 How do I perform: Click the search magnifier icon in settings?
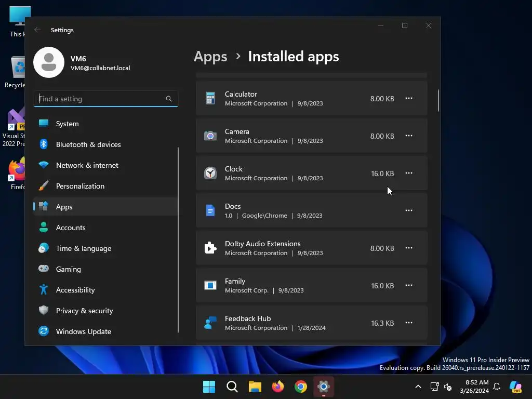[x=169, y=99]
